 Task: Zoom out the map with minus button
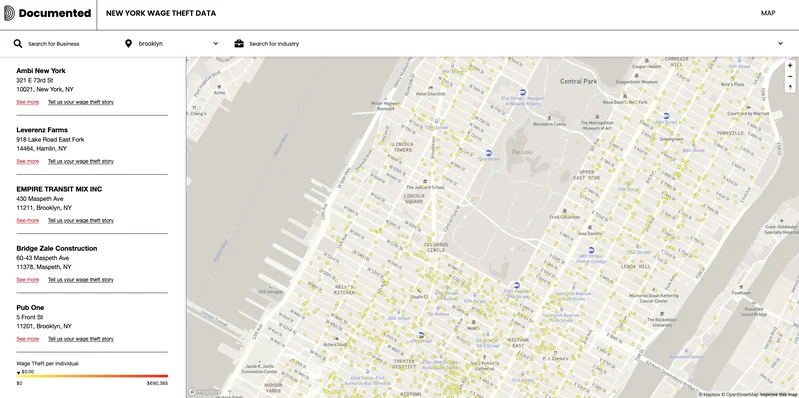point(790,76)
